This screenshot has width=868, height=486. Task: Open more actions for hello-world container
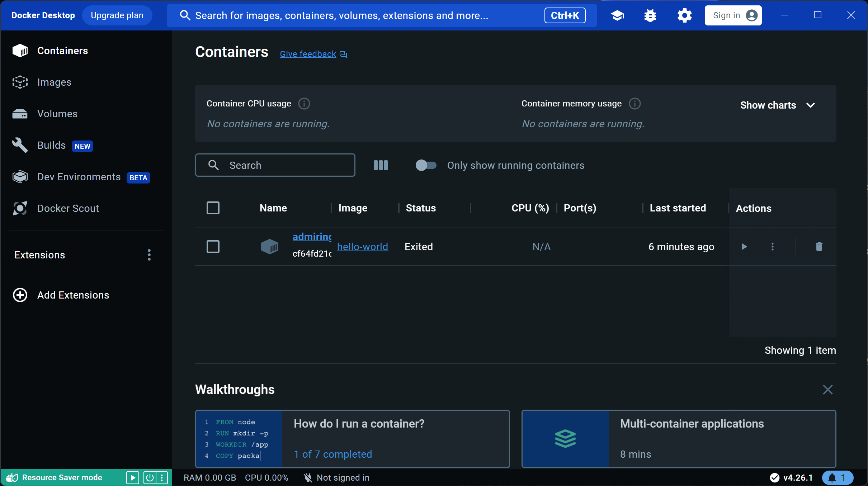pyautogui.click(x=773, y=247)
